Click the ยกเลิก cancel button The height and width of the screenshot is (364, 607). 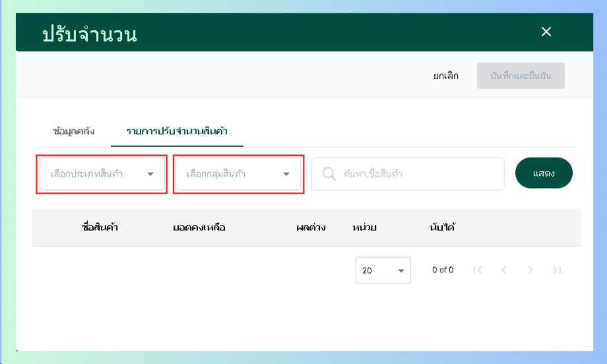(445, 76)
